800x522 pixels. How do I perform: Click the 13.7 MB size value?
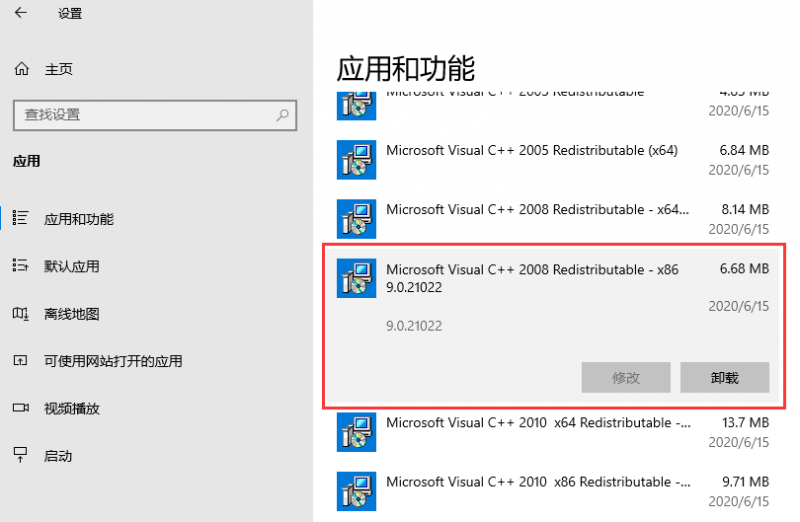pos(745,422)
